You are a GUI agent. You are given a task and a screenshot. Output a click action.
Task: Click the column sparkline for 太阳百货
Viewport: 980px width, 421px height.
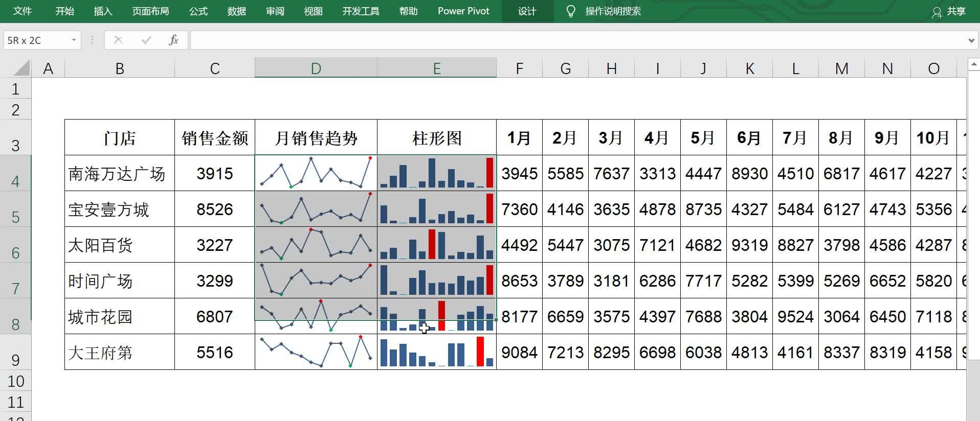[x=437, y=245]
